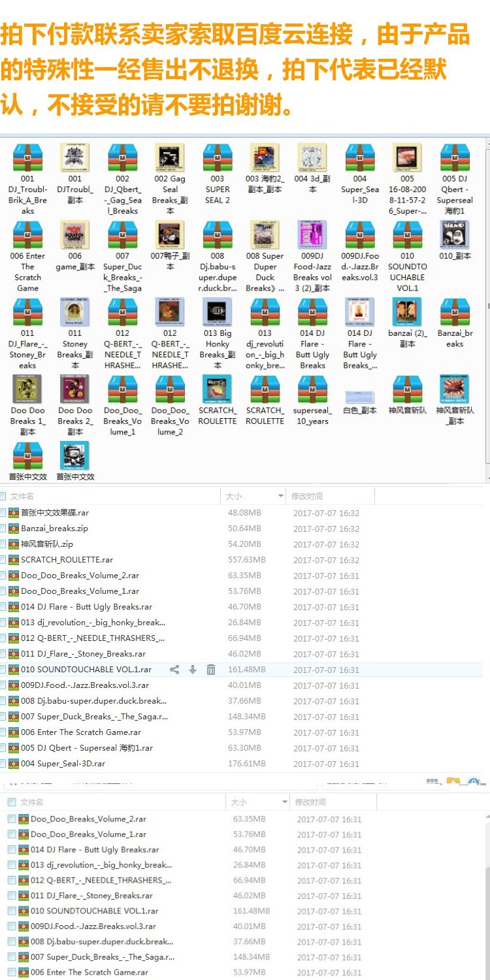Open the 001 DJTroubl_副本 cover thumbnail

click(75, 157)
